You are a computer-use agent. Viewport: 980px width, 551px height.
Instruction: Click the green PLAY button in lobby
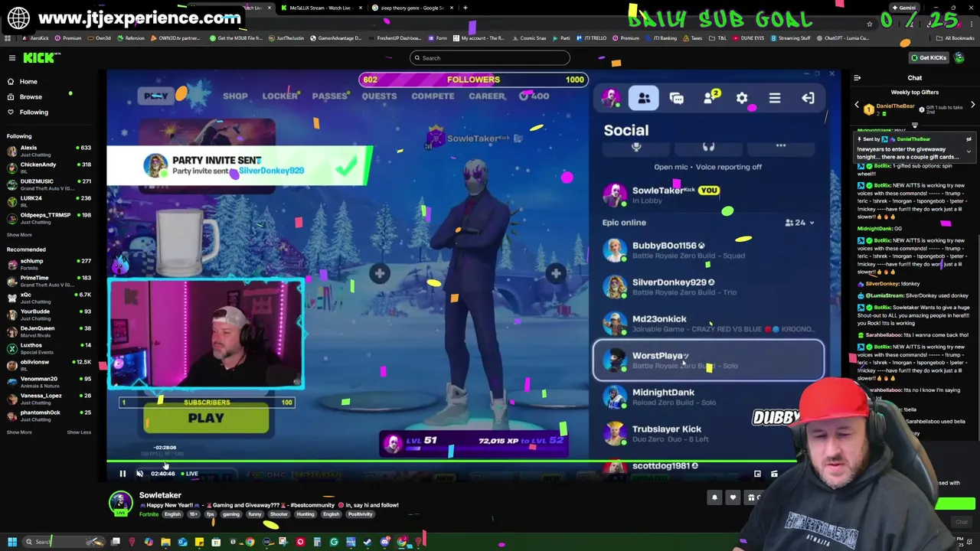click(206, 419)
